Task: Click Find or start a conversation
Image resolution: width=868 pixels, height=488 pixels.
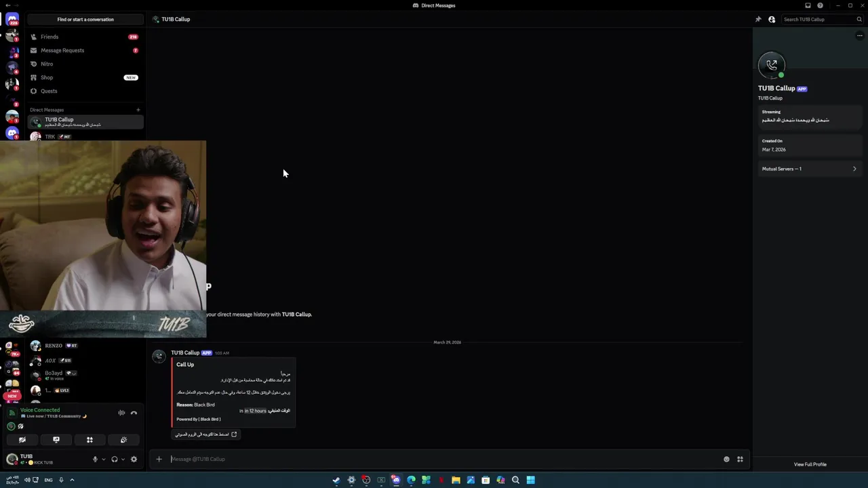Action: click(x=85, y=19)
